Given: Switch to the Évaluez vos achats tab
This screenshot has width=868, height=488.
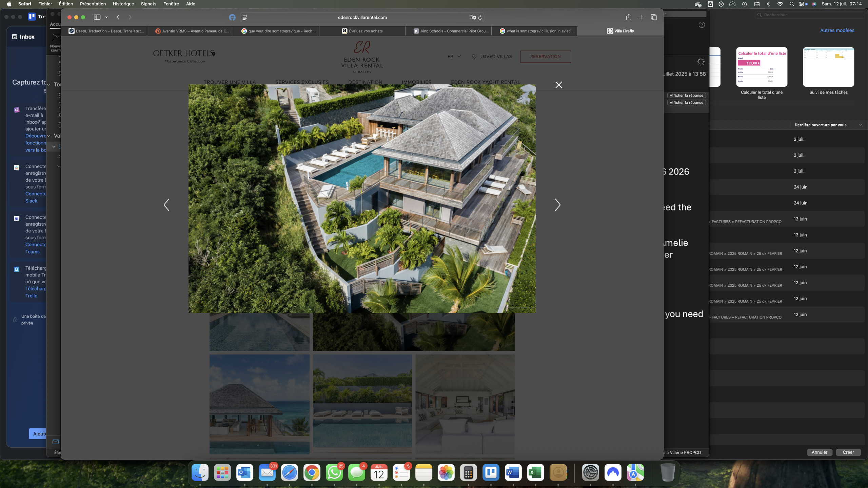Looking at the screenshot, I should 362,31.
